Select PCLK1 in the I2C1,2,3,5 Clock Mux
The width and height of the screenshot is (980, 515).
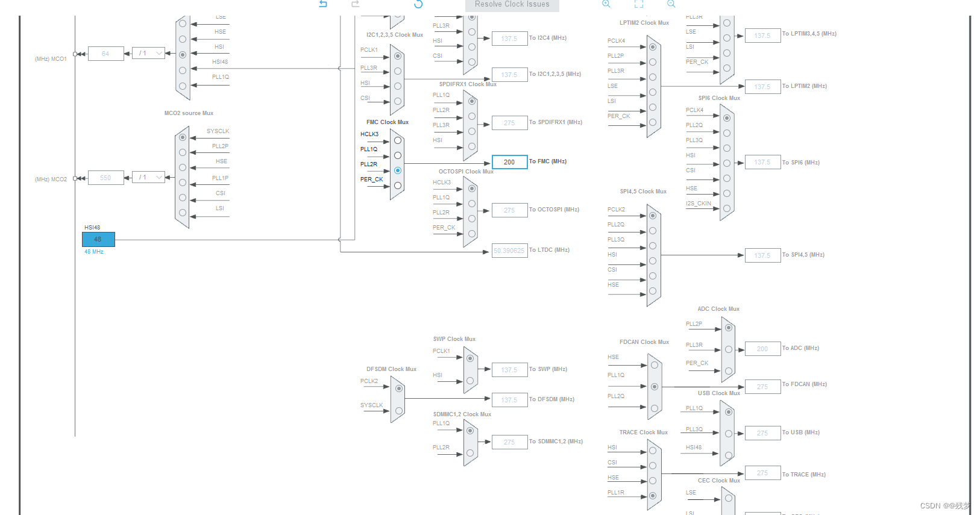[398, 56]
